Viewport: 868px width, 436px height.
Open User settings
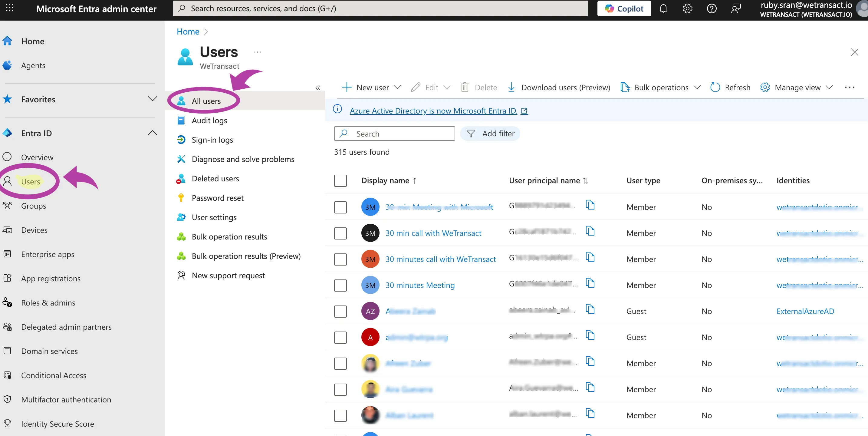click(x=214, y=217)
